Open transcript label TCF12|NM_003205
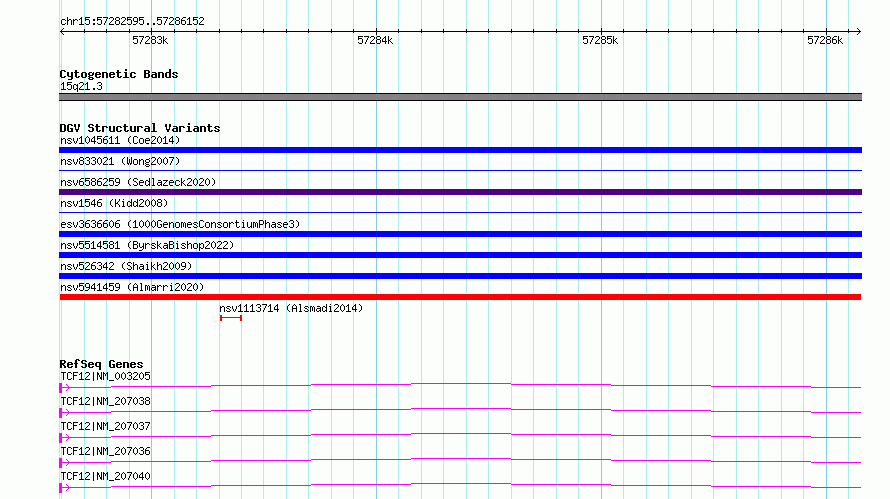The height and width of the screenshot is (499, 890). coord(106,376)
